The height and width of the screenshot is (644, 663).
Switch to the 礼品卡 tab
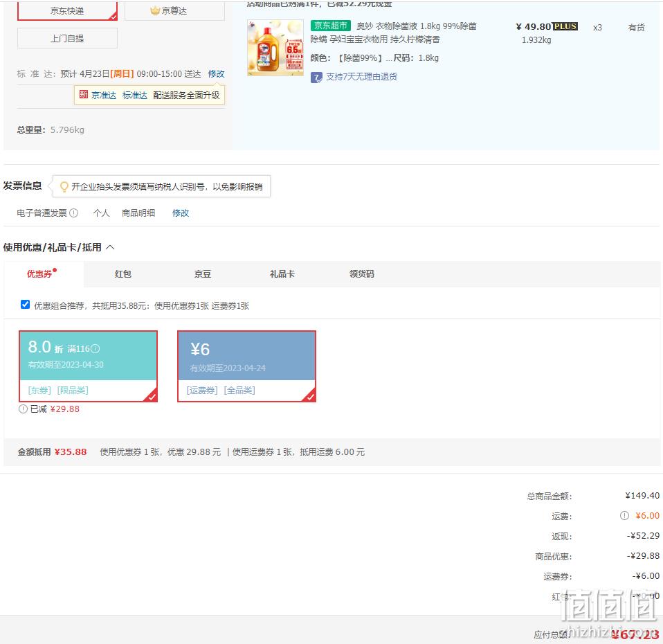pyautogui.click(x=282, y=274)
